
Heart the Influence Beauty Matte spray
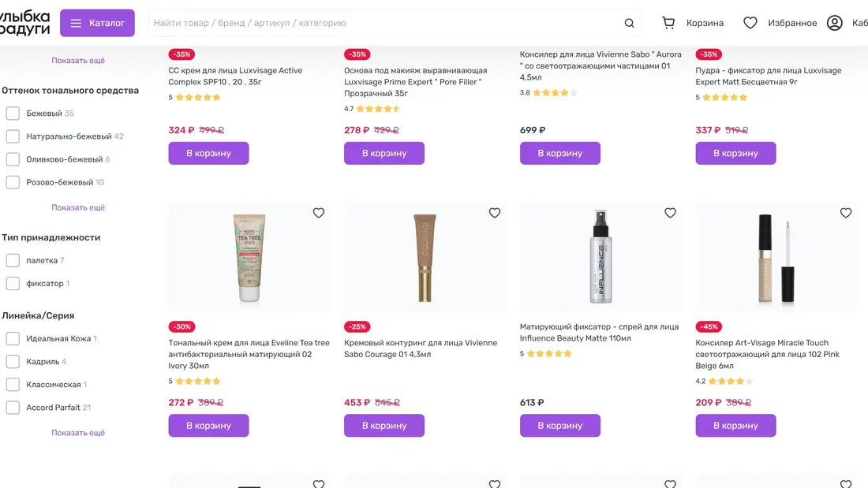tap(670, 213)
